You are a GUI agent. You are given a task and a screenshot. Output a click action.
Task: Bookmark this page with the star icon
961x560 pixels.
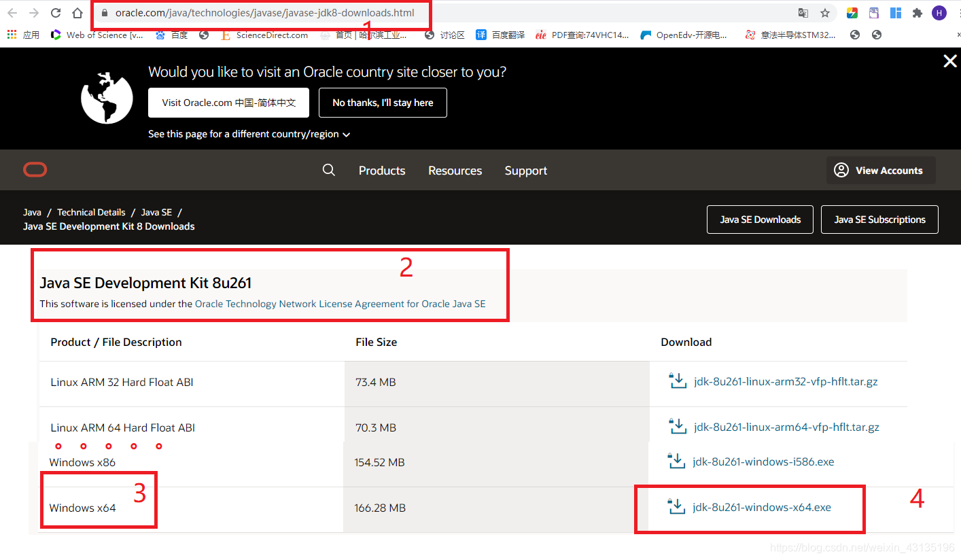pos(825,13)
